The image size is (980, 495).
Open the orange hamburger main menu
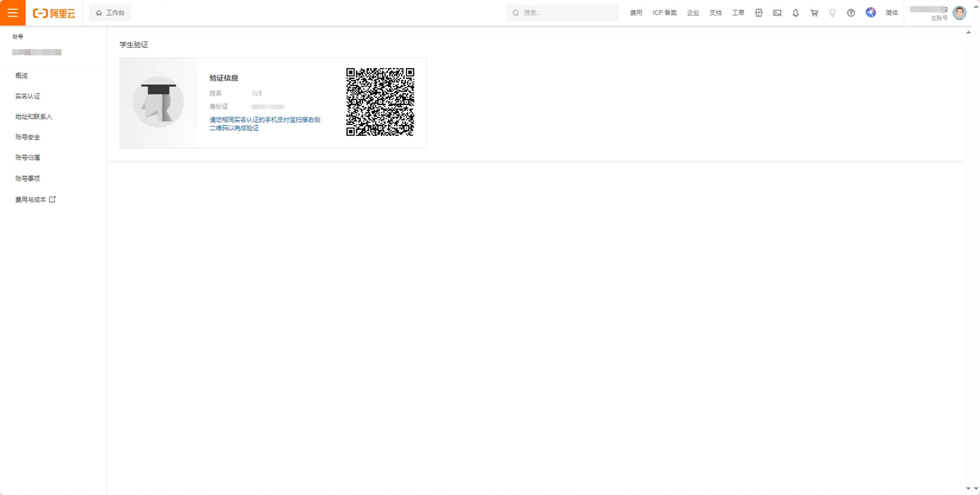[x=12, y=12]
